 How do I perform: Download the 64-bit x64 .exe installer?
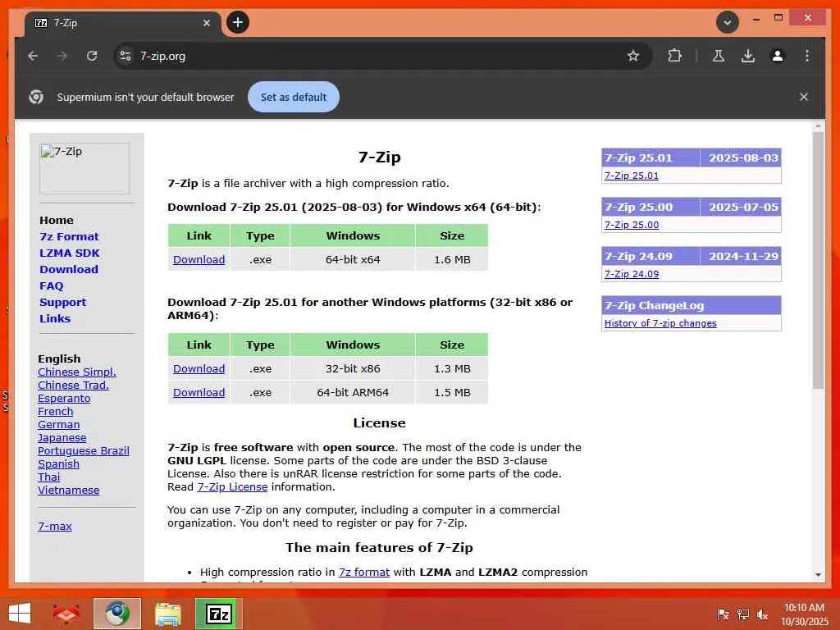[199, 260]
